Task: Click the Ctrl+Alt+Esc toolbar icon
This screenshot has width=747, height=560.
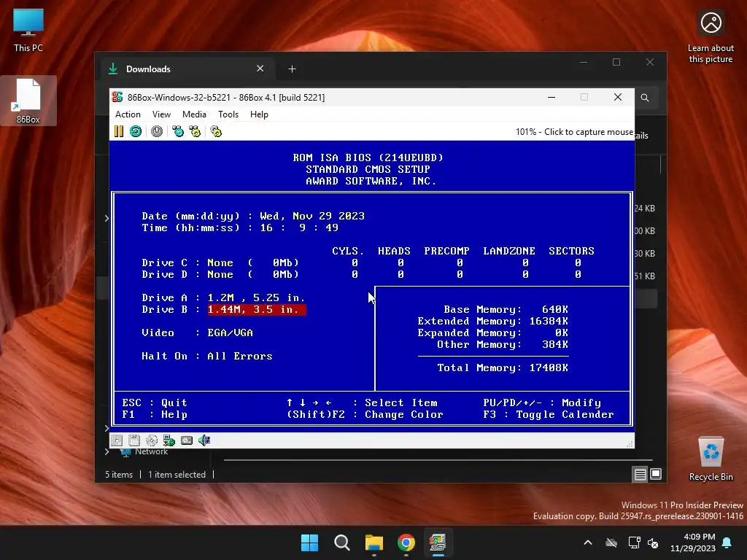Action: click(195, 131)
